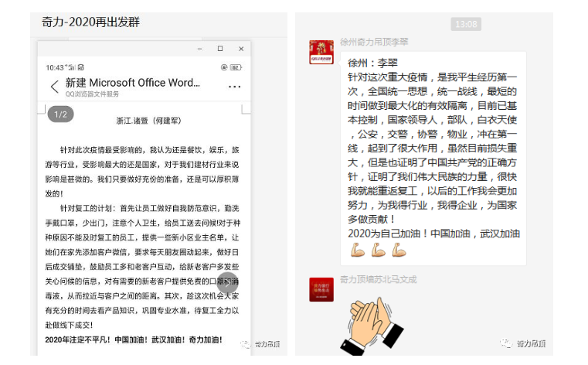Click the QQ浏览器文件服务 subtitle
Image resolution: width=588 pixels, height=365 pixels.
(92, 94)
